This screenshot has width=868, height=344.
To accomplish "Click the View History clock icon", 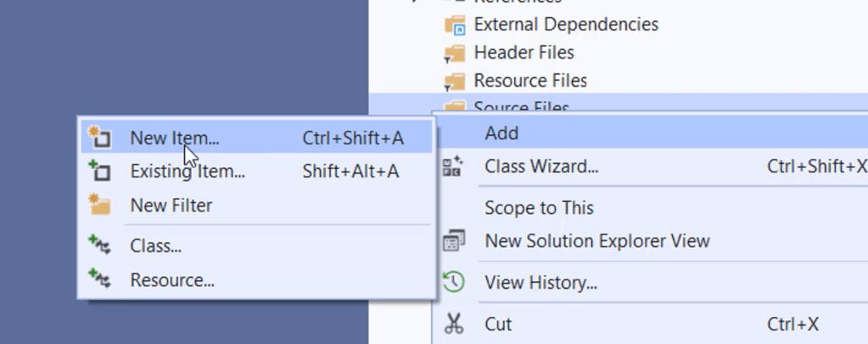I will 453,283.
